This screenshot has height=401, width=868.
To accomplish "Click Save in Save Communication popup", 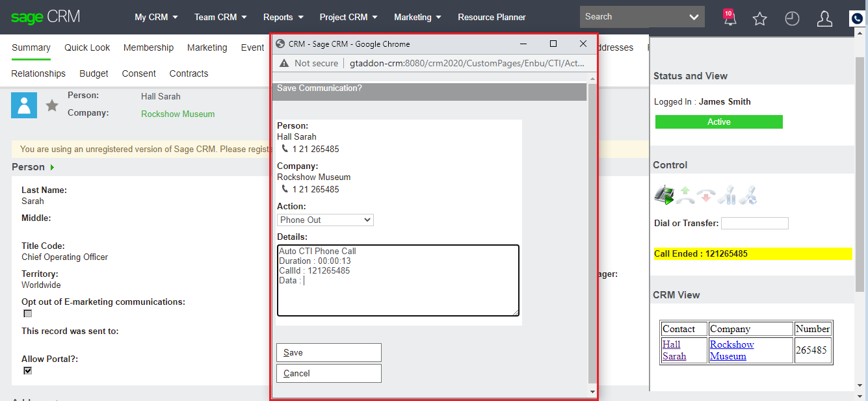I will click(x=329, y=352).
